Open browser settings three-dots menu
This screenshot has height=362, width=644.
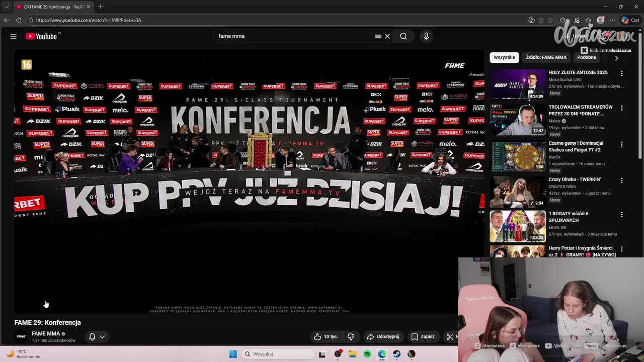[612, 20]
